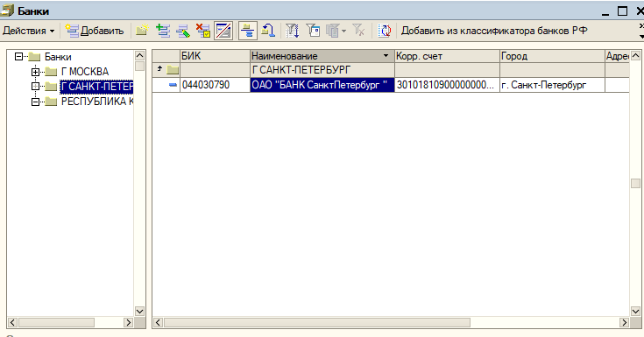Edit the current item pencil icon
644x337 pixels.
click(183, 31)
